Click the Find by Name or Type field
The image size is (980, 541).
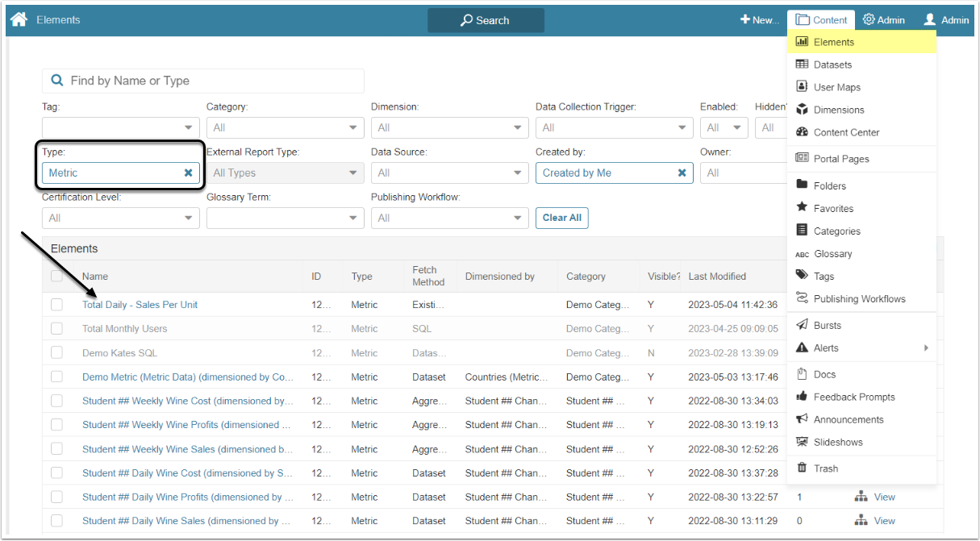203,81
